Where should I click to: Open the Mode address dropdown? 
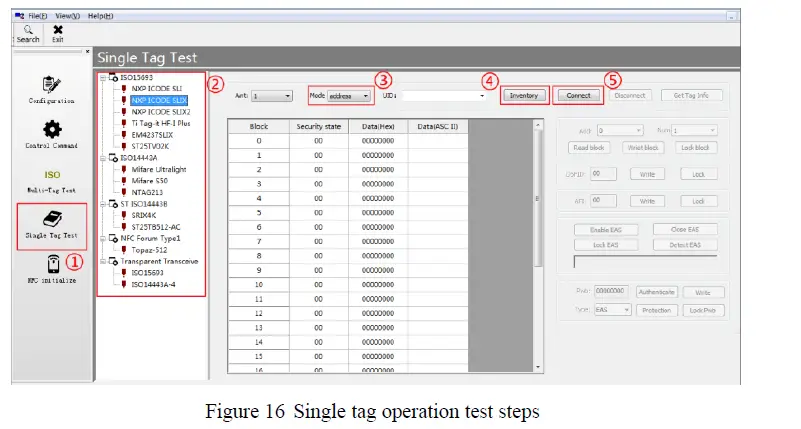[x=348, y=96]
